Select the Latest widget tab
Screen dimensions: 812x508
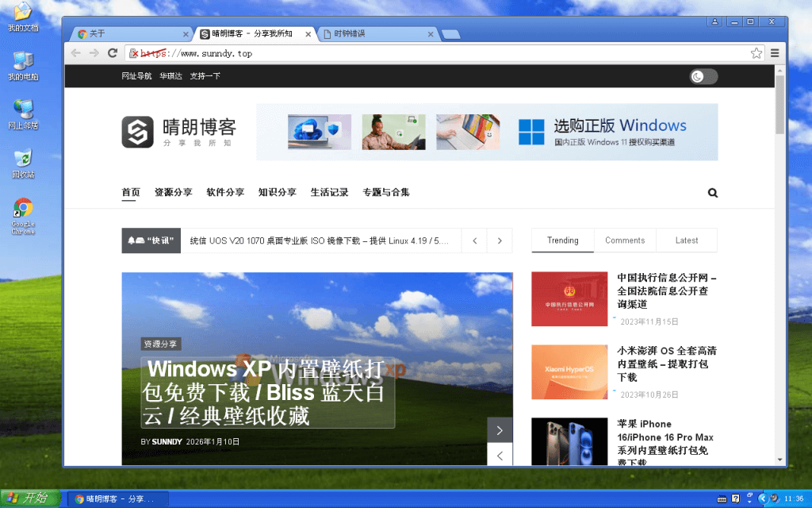click(x=686, y=241)
